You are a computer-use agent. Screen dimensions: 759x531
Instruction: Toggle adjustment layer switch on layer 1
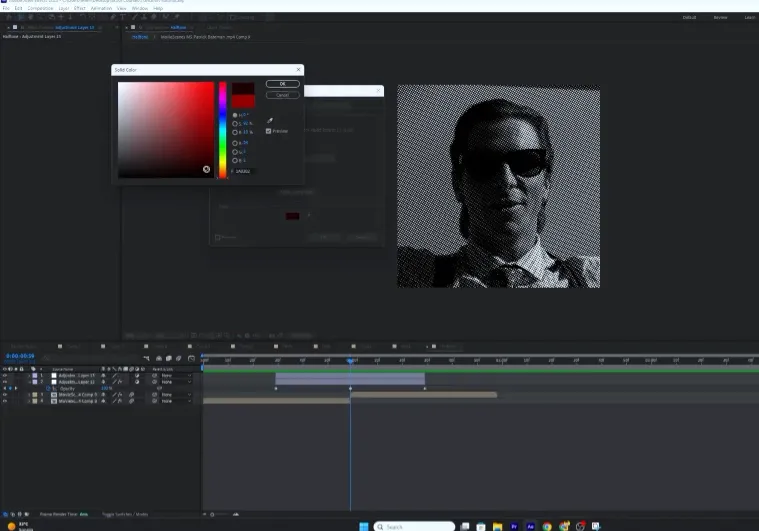[137, 376]
